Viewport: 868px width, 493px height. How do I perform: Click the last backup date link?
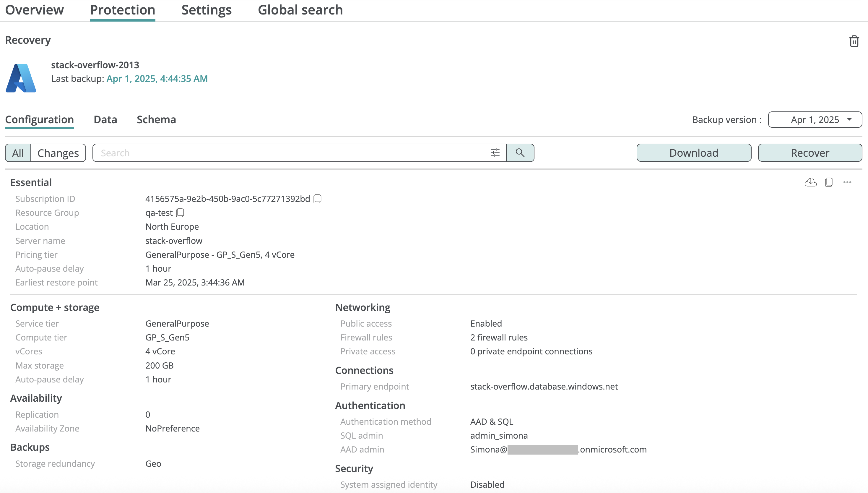(x=157, y=79)
